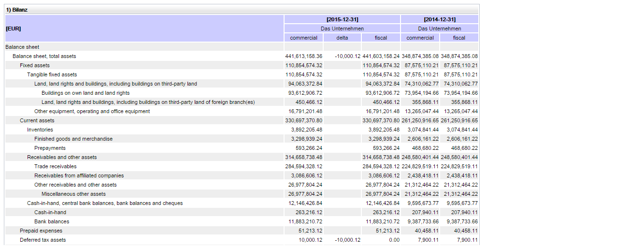
Task: Click the [EUR] currency header cell
Action: coord(13,29)
